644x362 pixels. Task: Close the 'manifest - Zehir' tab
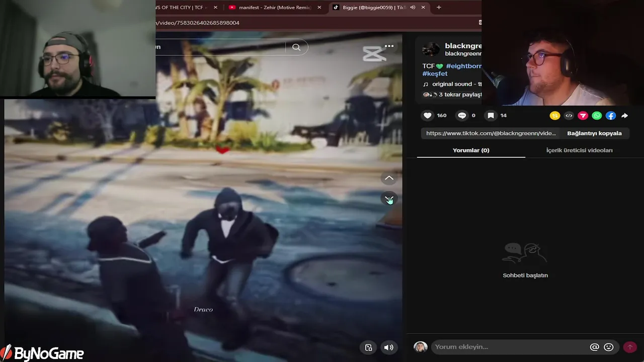(x=319, y=8)
